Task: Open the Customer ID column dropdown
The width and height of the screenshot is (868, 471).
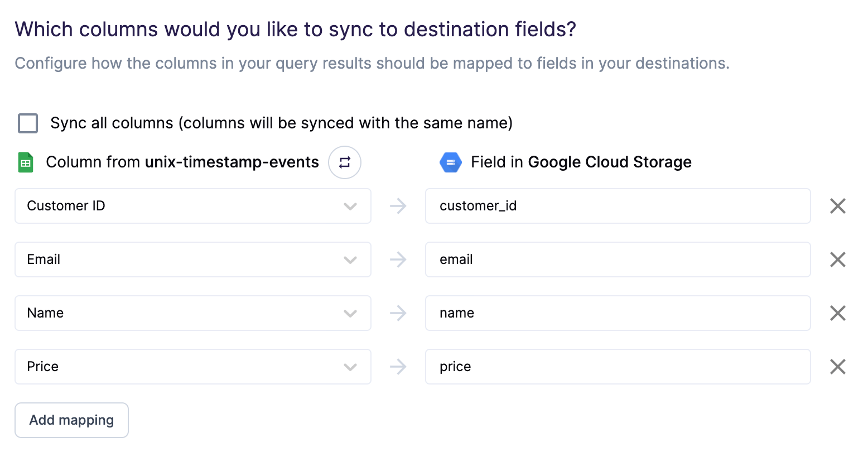Action: click(x=193, y=206)
